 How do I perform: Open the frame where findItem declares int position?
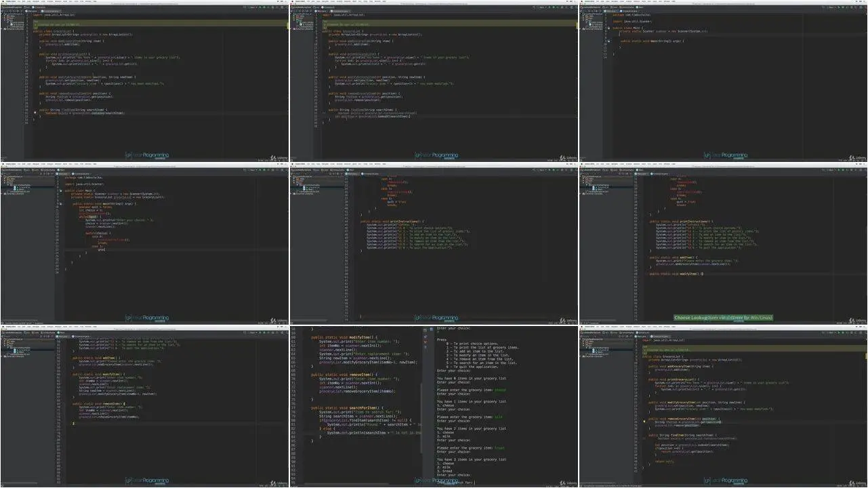point(434,81)
